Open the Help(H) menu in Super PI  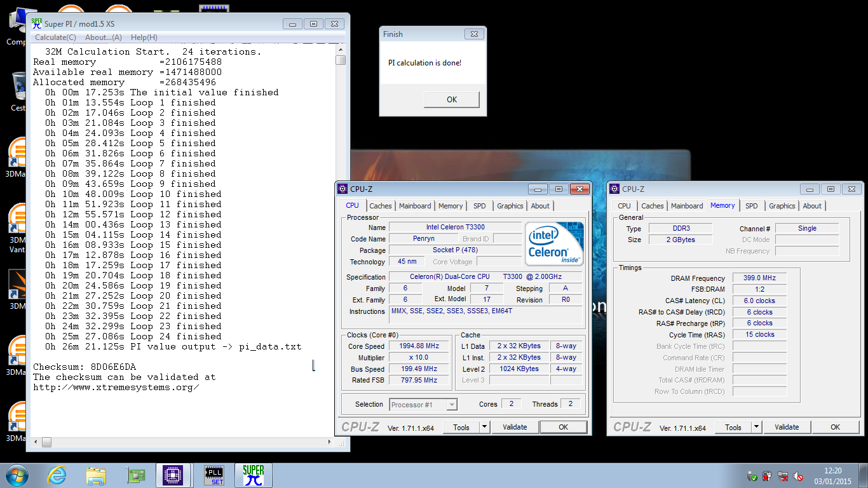[x=144, y=37]
